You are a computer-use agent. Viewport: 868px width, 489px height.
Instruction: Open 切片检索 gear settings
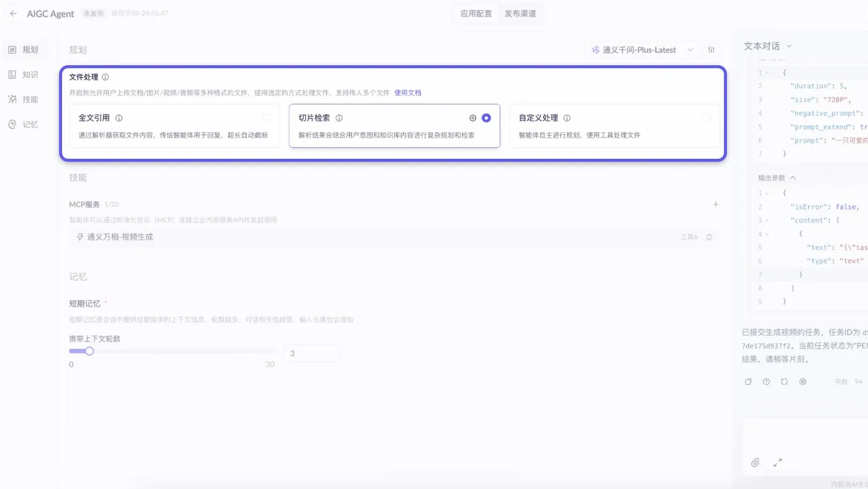point(473,118)
